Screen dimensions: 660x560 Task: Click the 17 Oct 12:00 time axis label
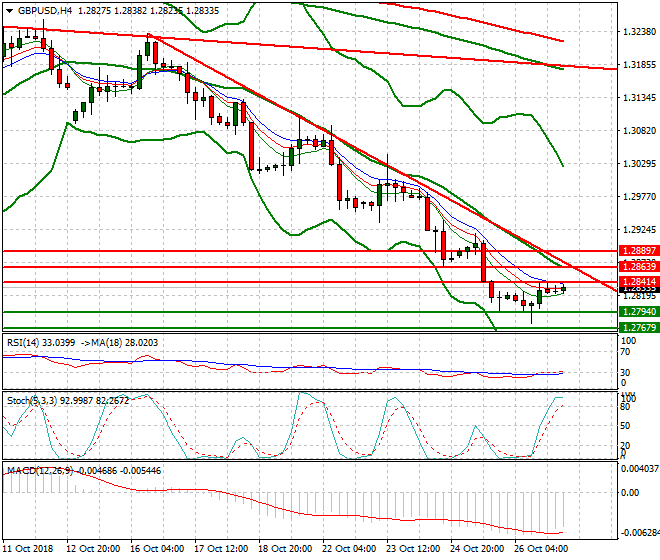point(221,549)
